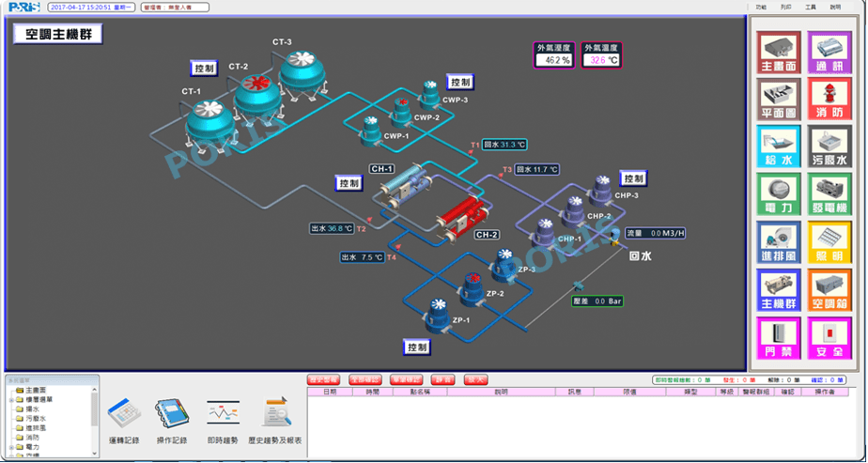The image size is (868, 463).
Task: Open the 主機群 chiller plant panel
Action: pyautogui.click(x=780, y=291)
